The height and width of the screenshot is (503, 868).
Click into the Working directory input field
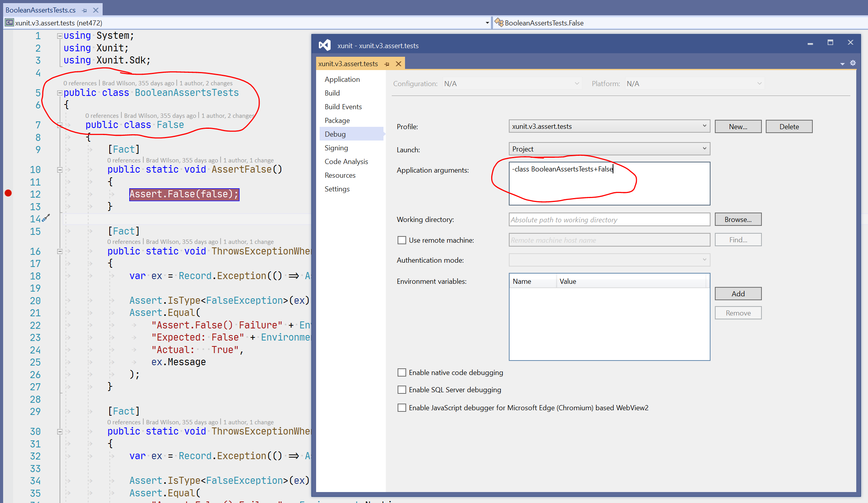click(x=609, y=220)
